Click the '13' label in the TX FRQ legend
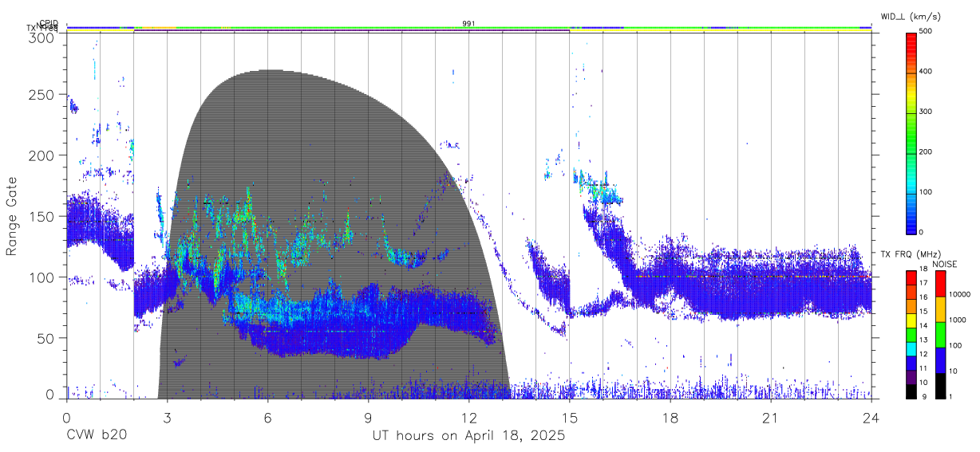The image size is (980, 452). pos(923,340)
